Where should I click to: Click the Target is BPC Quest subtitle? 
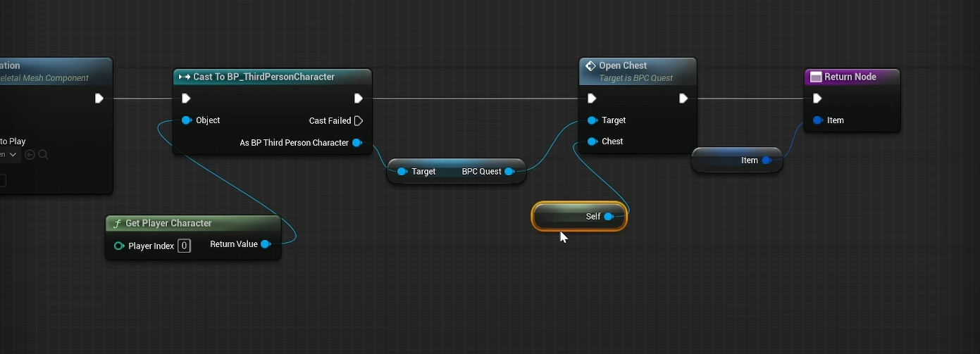(636, 78)
